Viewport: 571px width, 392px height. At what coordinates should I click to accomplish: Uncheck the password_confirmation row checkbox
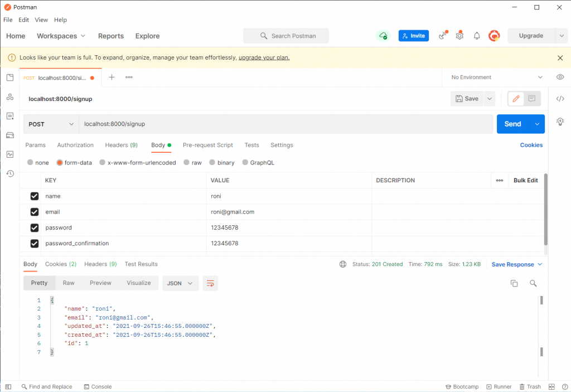pos(35,243)
